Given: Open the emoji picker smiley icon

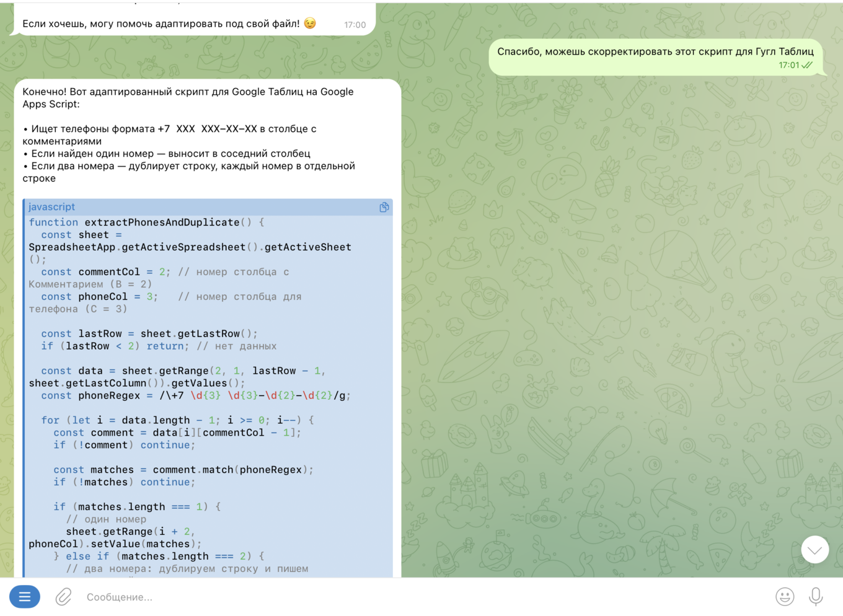Looking at the screenshot, I should tap(785, 597).
